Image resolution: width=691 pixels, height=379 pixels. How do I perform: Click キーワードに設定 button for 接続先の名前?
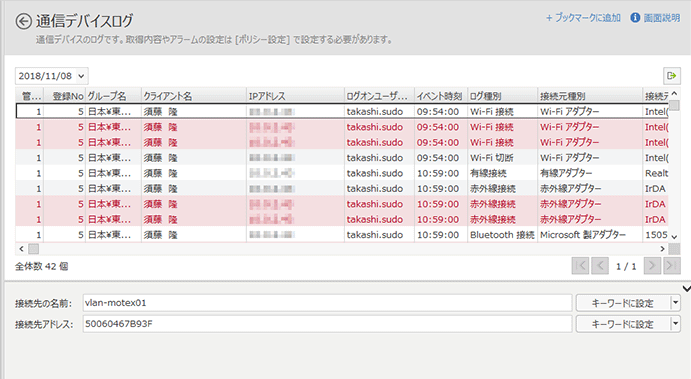[623, 303]
